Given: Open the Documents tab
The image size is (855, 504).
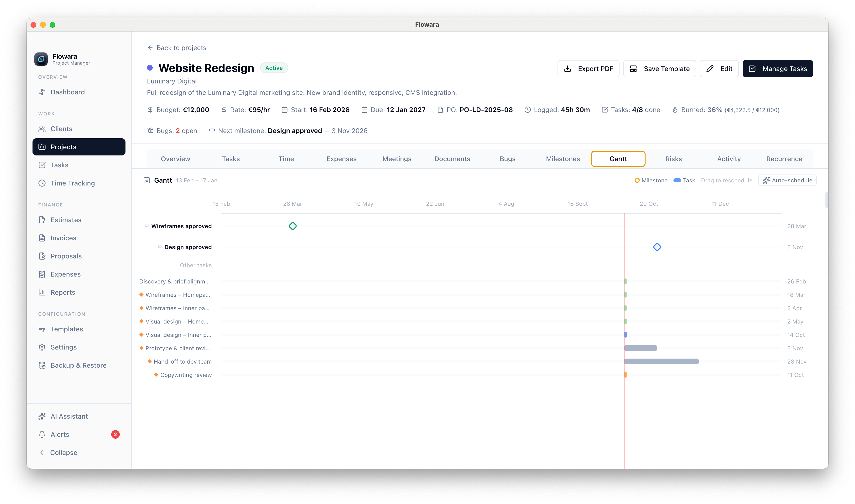Looking at the screenshot, I should pyautogui.click(x=452, y=159).
